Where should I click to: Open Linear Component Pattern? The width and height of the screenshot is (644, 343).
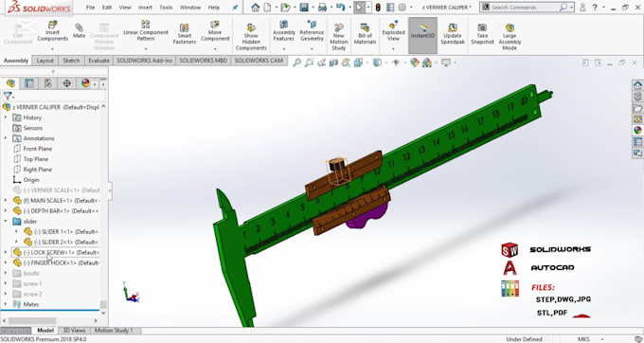[146, 31]
